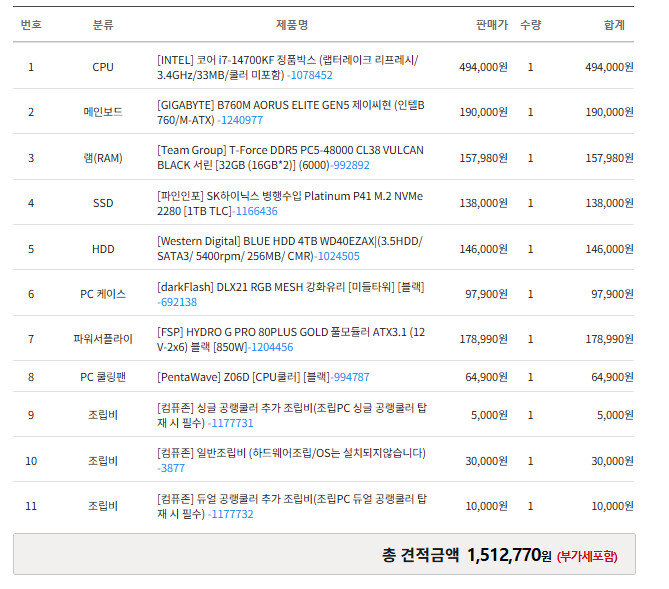Click the 총 견적금액 label
This screenshot has height=589, width=669.
[420, 555]
